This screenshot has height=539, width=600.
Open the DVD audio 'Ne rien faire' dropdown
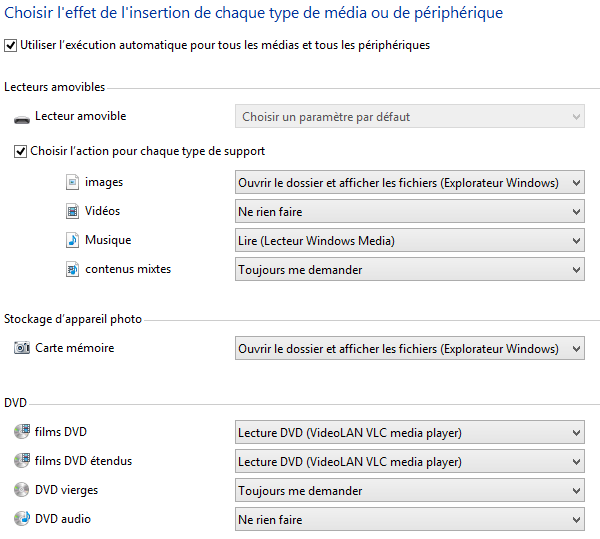click(x=410, y=519)
